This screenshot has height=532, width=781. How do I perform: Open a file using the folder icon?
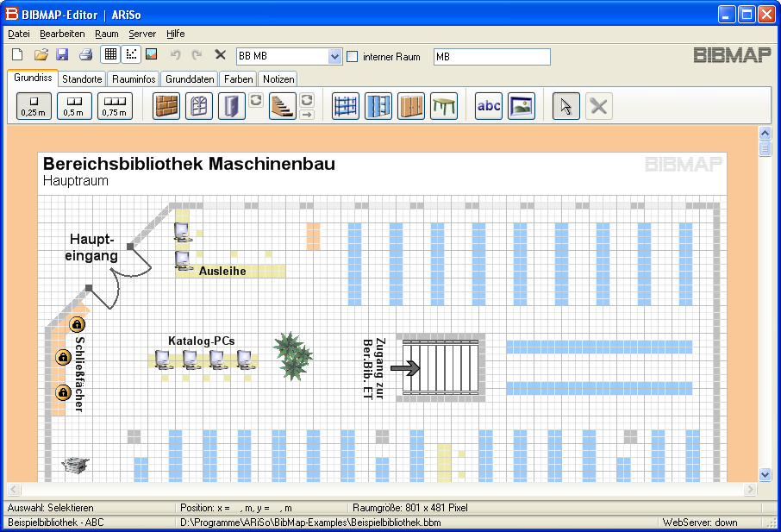(x=41, y=55)
